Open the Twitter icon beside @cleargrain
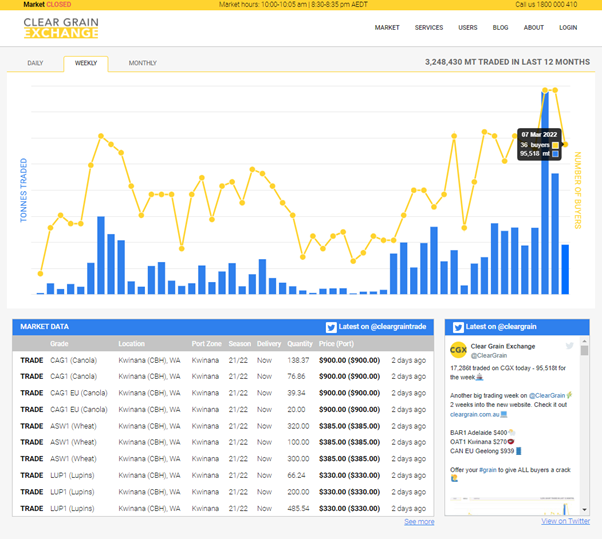This screenshot has height=539, width=602. click(x=458, y=327)
